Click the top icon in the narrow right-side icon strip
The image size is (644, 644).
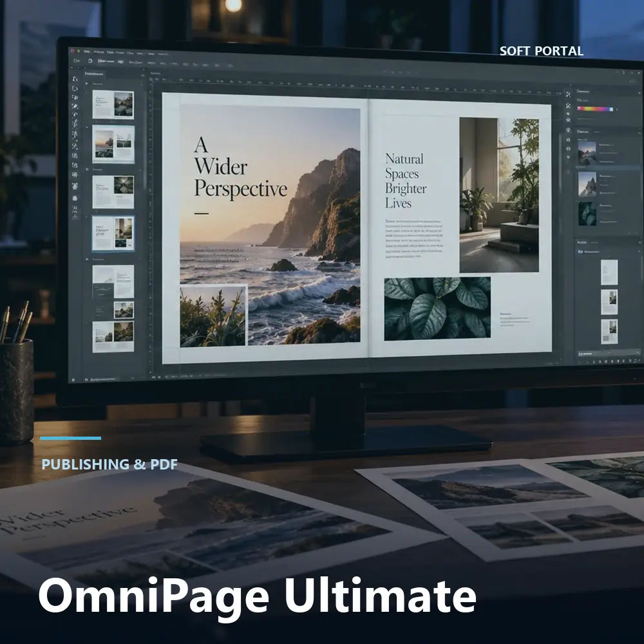pos(568,95)
